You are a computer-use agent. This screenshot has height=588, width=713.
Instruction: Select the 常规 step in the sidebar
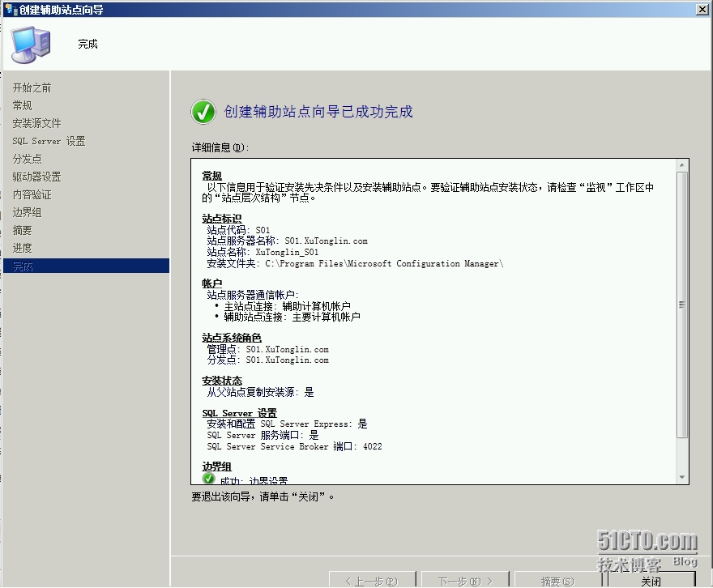tap(23, 105)
